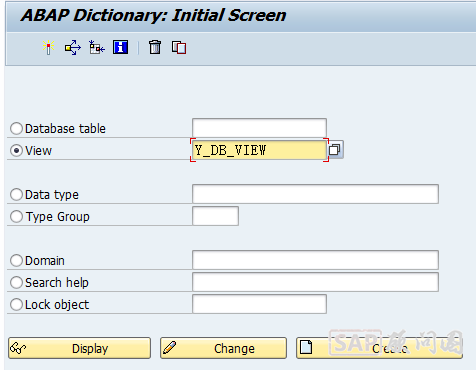Click the View field containing Y_DB_VIEW
Viewport: 476px width, 370px height.
259,150
